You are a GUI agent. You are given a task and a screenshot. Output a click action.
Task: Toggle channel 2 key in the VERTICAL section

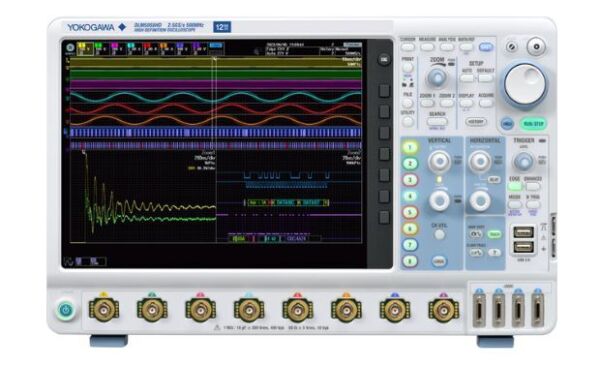click(410, 164)
